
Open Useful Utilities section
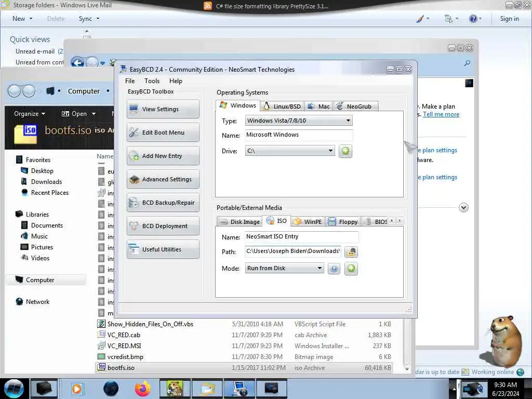pyautogui.click(x=163, y=249)
